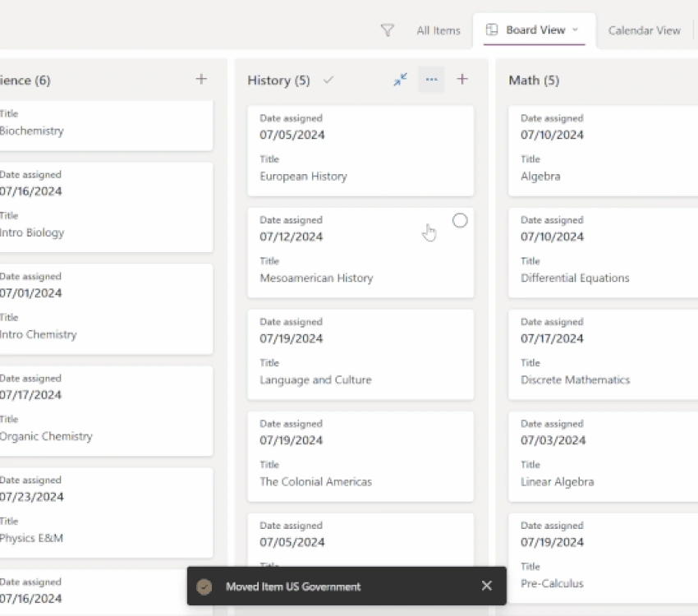Click the History column checkmark
The height and width of the screenshot is (616, 698).
pos(328,80)
